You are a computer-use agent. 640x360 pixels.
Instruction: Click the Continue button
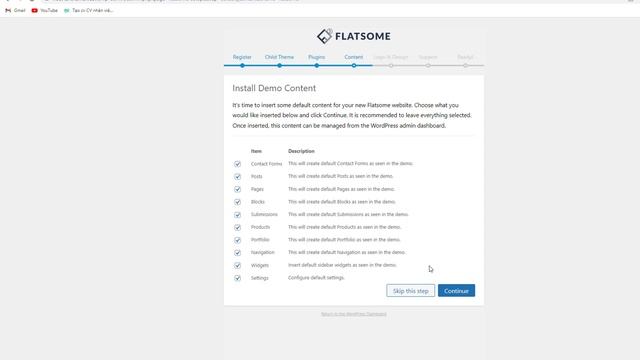pos(456,291)
